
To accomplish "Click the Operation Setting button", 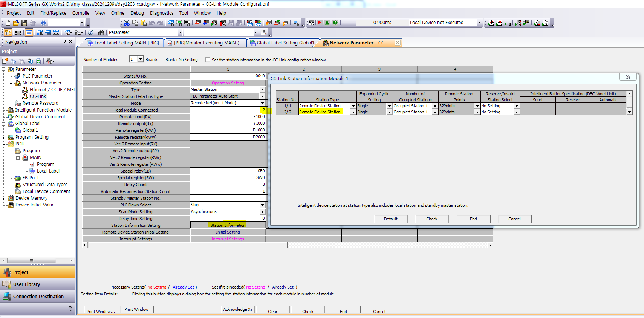I will (x=228, y=83).
